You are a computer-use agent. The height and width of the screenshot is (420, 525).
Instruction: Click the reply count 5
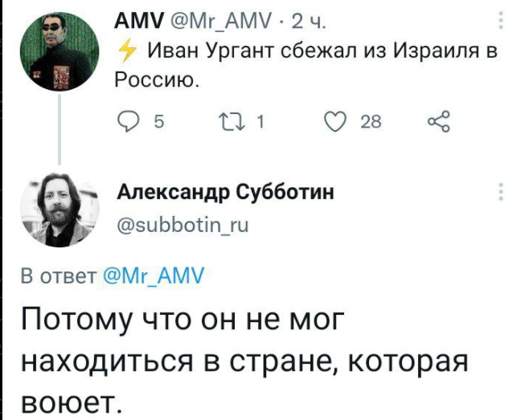(159, 122)
